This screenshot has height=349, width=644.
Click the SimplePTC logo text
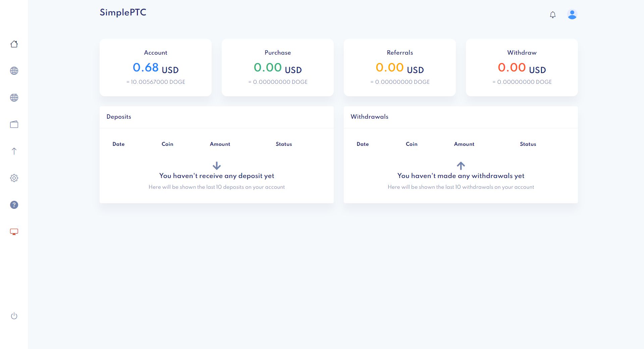click(x=123, y=12)
